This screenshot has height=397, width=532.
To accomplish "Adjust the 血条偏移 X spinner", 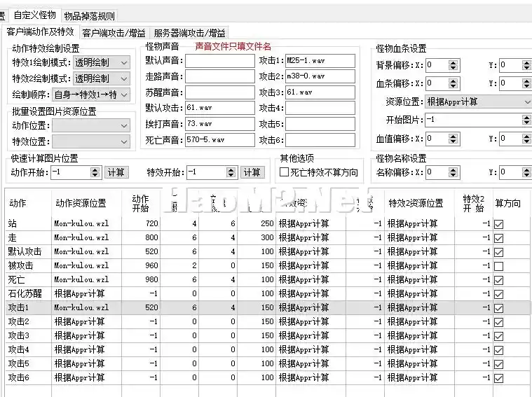I will [453, 83].
